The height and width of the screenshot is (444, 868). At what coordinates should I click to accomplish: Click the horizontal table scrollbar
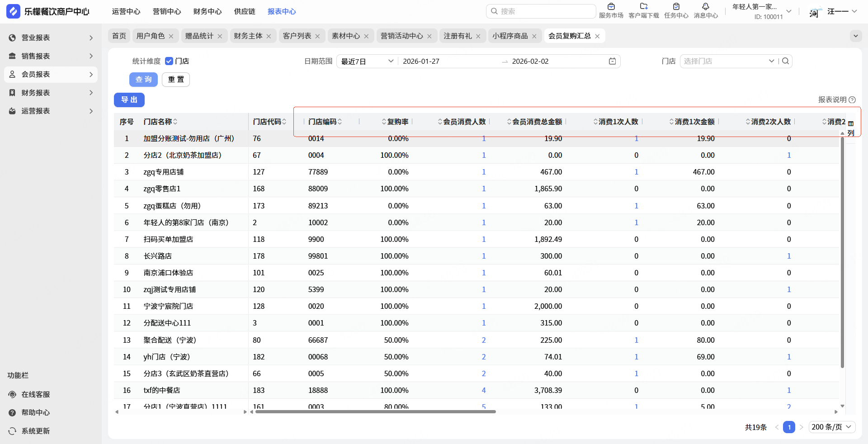click(375, 411)
